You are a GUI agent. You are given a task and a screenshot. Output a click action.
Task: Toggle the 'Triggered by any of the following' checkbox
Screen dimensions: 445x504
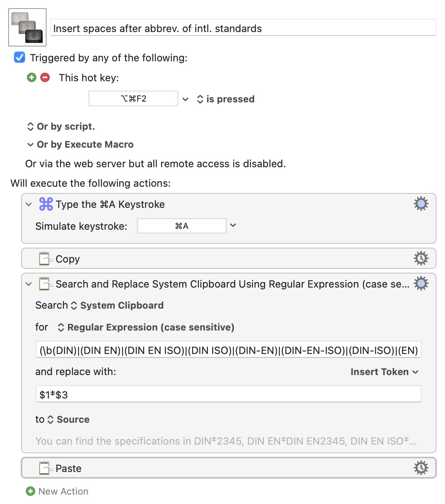20,57
